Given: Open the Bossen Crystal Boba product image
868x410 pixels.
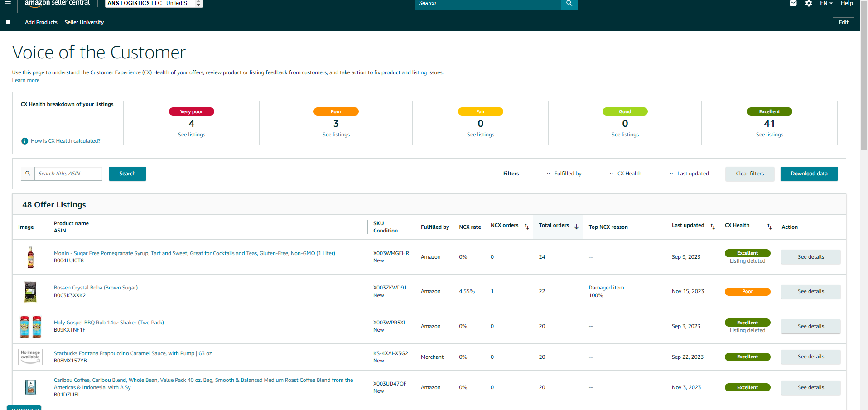Looking at the screenshot, I should [x=30, y=292].
